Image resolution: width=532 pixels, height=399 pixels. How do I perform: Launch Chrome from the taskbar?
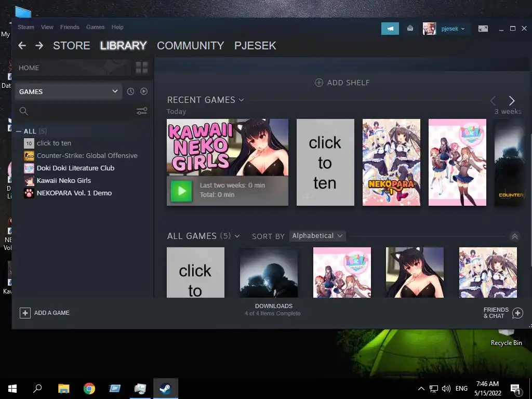[89, 389]
